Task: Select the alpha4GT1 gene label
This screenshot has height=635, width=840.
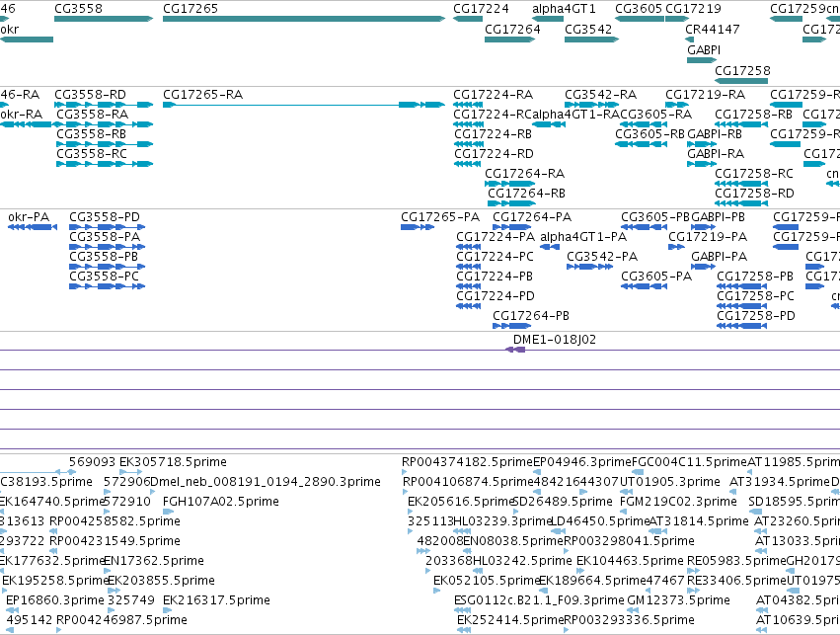Action: [564, 9]
